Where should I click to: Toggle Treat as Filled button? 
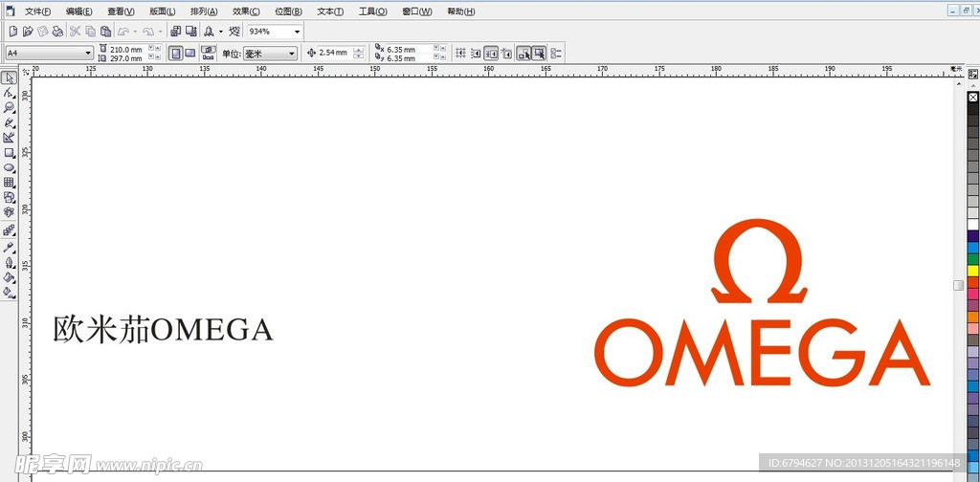point(539,53)
